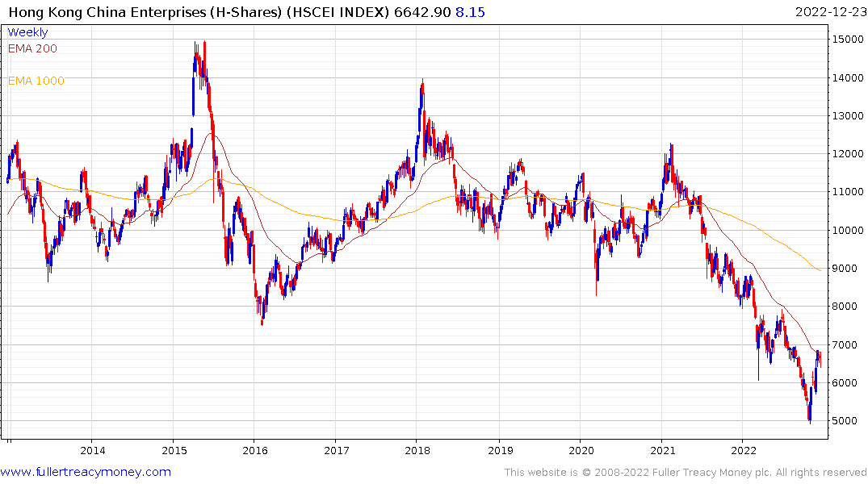Viewport: 868px width, 484px height.
Task: Click the 10000 price axis label
Action: (x=848, y=230)
